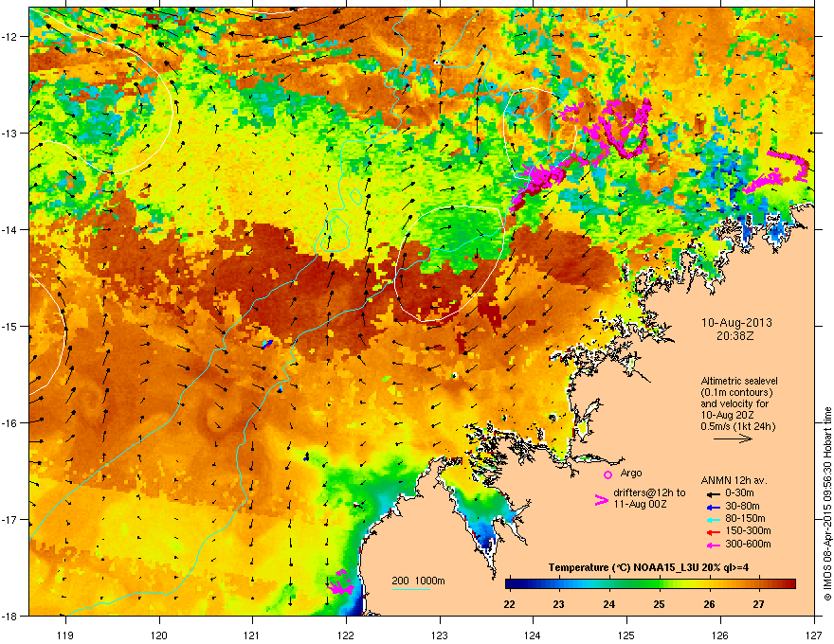This screenshot has width=834, height=644.
Task: Click the '30-80m' depth label
Action: (x=742, y=507)
